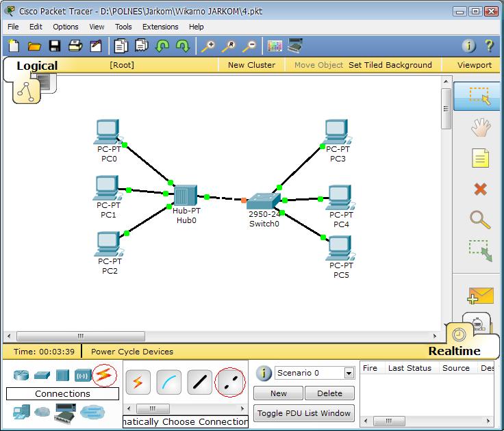Pick the Console cable connection
The image size is (504, 431).
(x=168, y=382)
